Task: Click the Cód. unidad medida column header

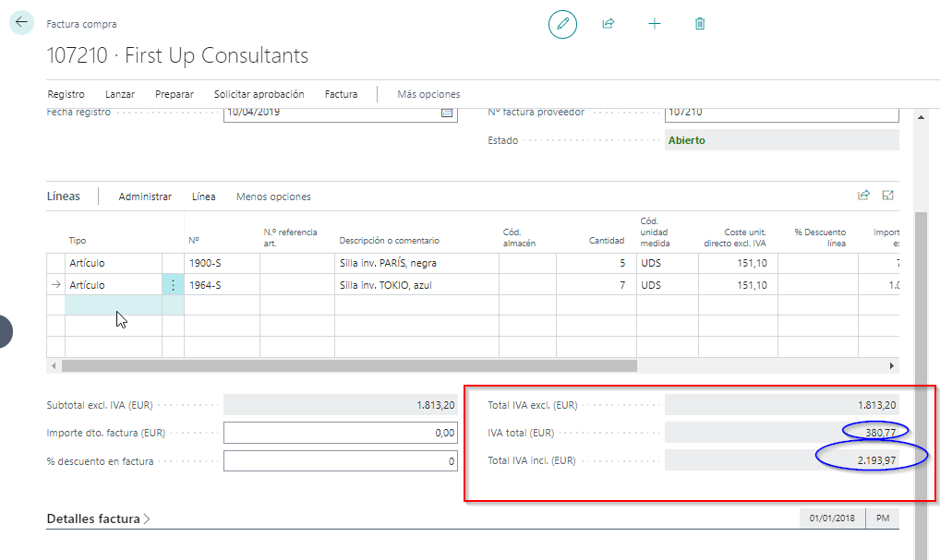Action: (x=655, y=232)
